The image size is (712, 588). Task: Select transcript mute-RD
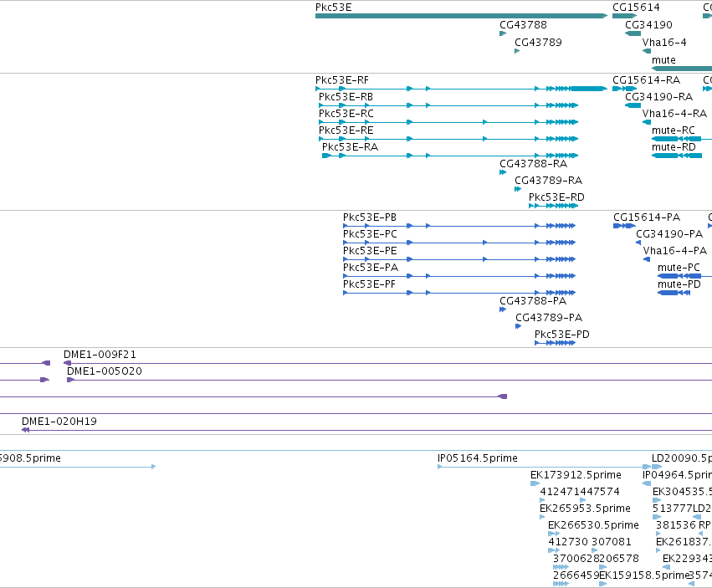tap(674, 147)
